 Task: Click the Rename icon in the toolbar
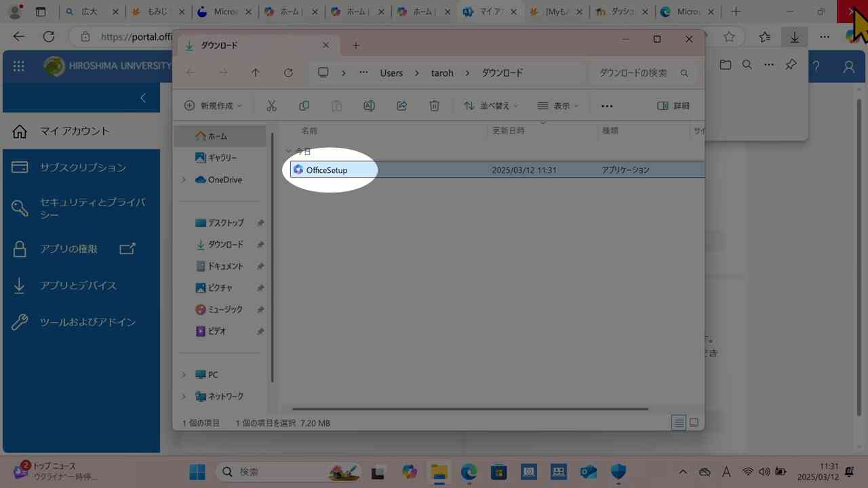coord(369,105)
